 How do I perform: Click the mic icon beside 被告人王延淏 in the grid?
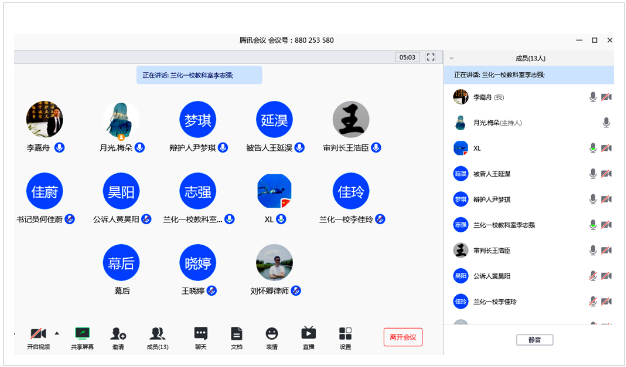299,148
